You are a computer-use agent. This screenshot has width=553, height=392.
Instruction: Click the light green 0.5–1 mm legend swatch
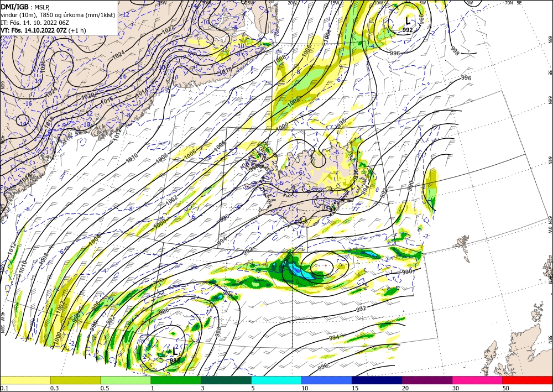126,380
